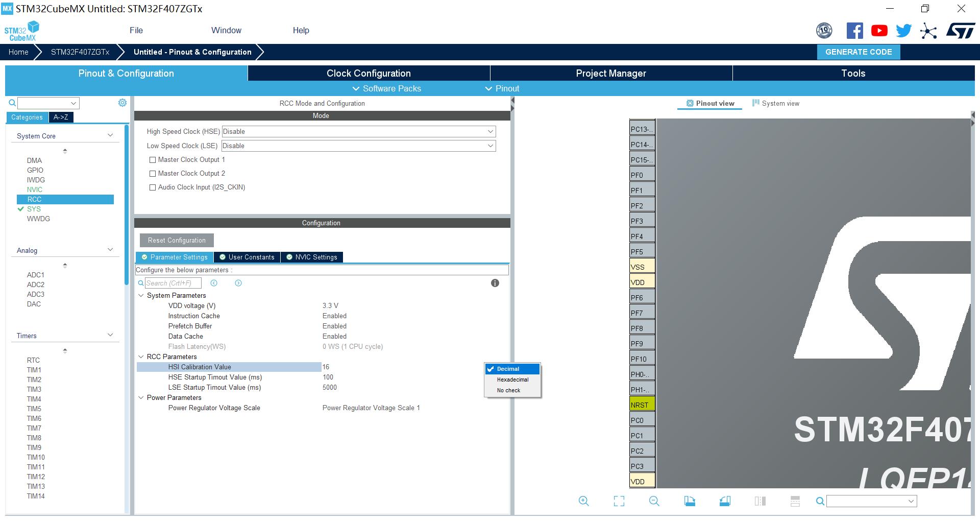Image resolution: width=980 pixels, height=521 pixels.
Task: Zoom in on the pinout view
Action: tap(584, 501)
